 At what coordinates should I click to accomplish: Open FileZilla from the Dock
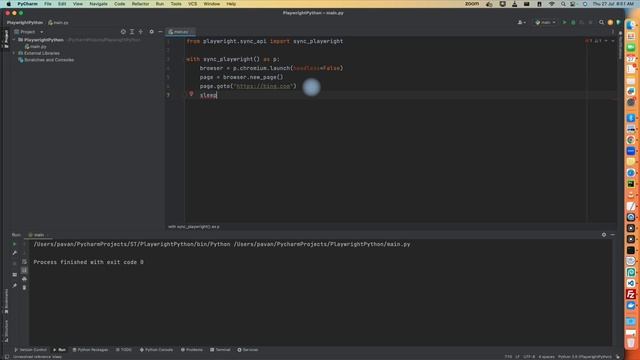[631, 294]
